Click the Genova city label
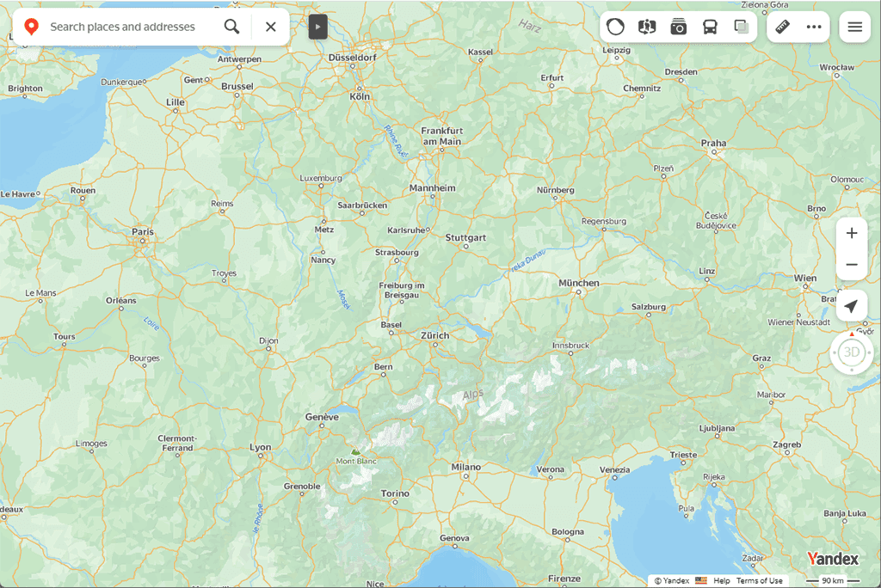Viewport: 881px width, 588px height. [x=454, y=538]
